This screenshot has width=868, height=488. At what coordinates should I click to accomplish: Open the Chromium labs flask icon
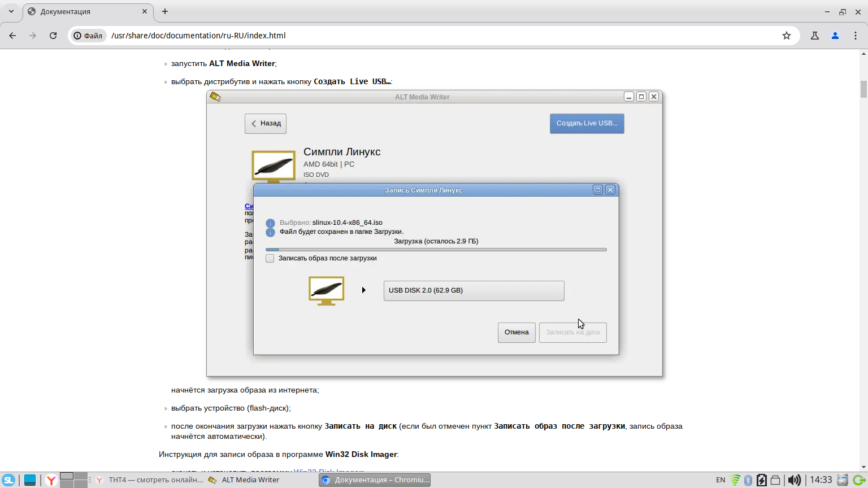click(x=815, y=36)
